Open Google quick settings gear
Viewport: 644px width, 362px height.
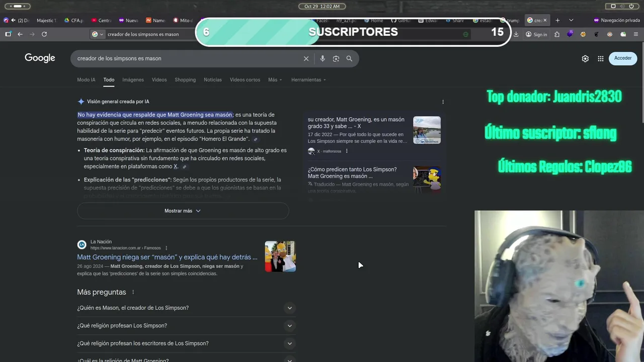585,58
